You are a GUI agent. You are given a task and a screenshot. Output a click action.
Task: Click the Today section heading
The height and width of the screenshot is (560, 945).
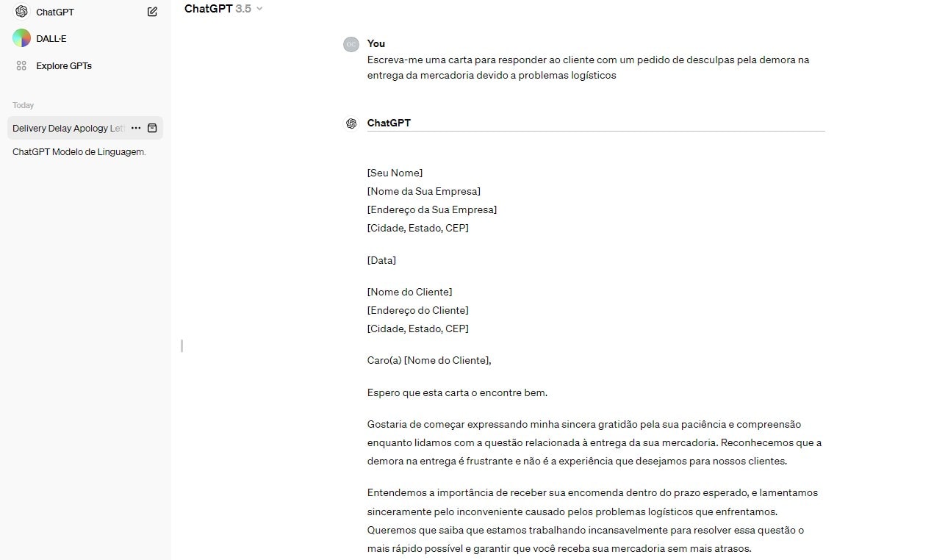tap(24, 105)
